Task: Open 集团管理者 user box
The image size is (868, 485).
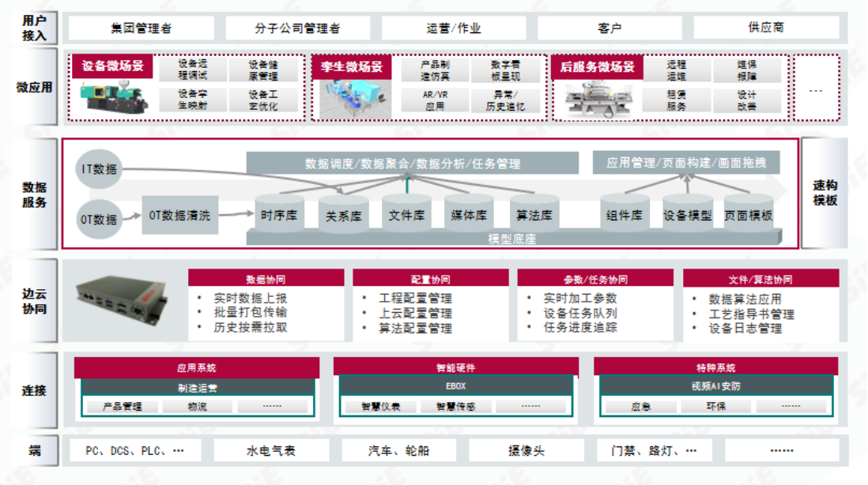Action: [x=142, y=28]
